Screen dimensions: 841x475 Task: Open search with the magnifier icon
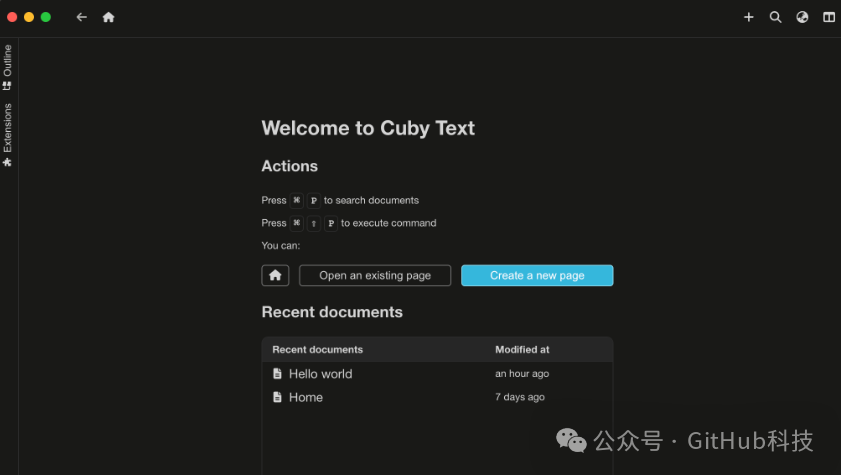(x=775, y=17)
